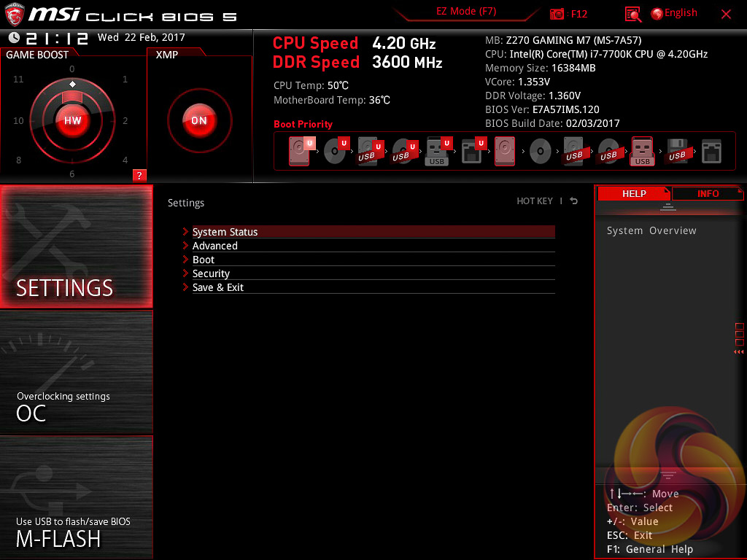Screen dimensions: 747x560
Task: Switch to the INFO tab
Action: 708,194
